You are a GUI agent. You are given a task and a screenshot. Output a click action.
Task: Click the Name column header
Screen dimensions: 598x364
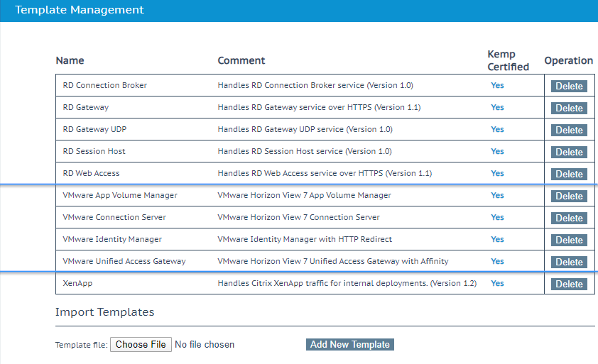click(x=70, y=61)
